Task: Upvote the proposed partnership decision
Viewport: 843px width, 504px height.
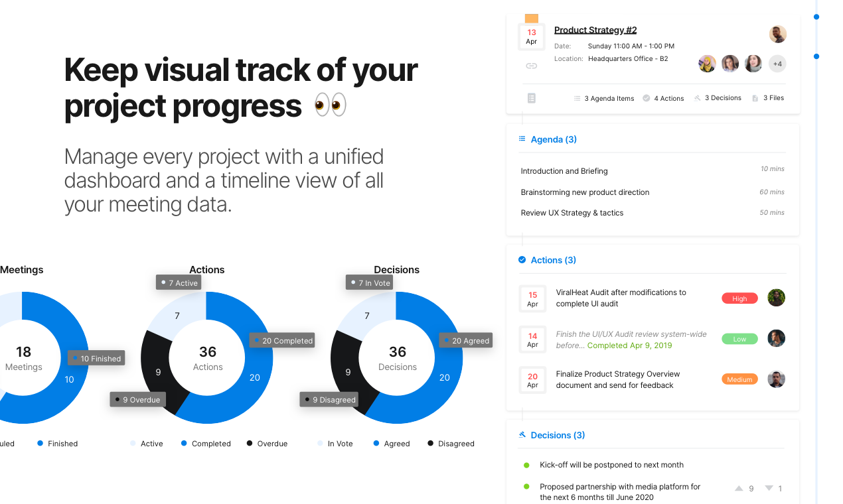Action: coord(739,488)
